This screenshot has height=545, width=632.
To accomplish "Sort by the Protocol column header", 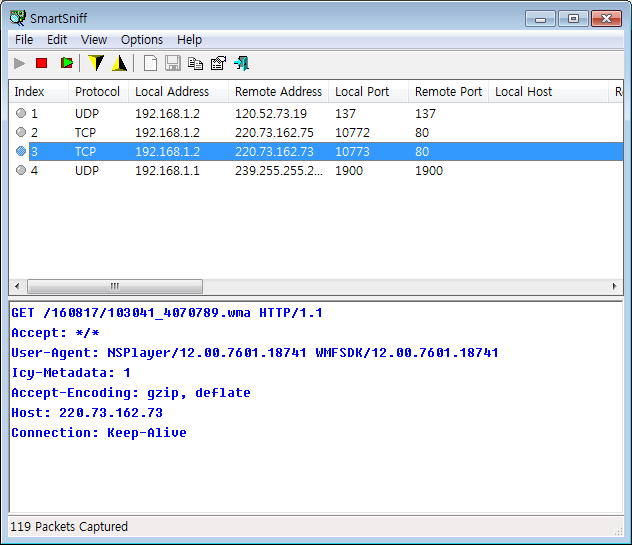I will click(x=98, y=92).
